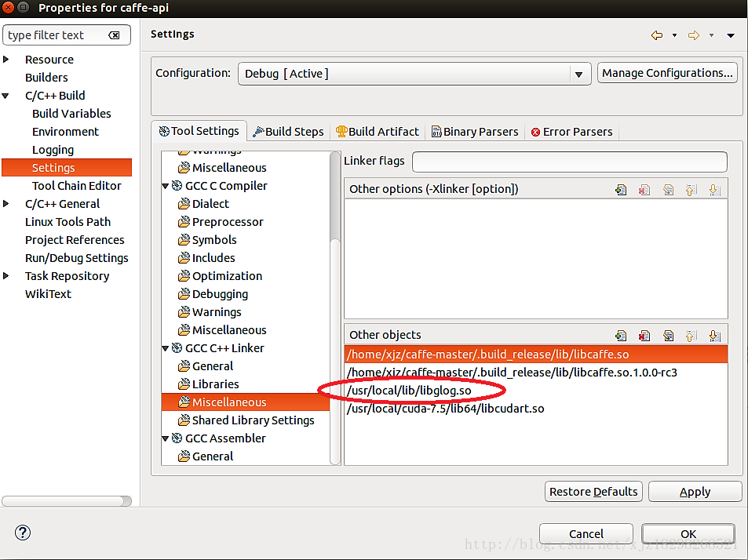
Task: Expand the C/C++ General node
Action: (6, 204)
